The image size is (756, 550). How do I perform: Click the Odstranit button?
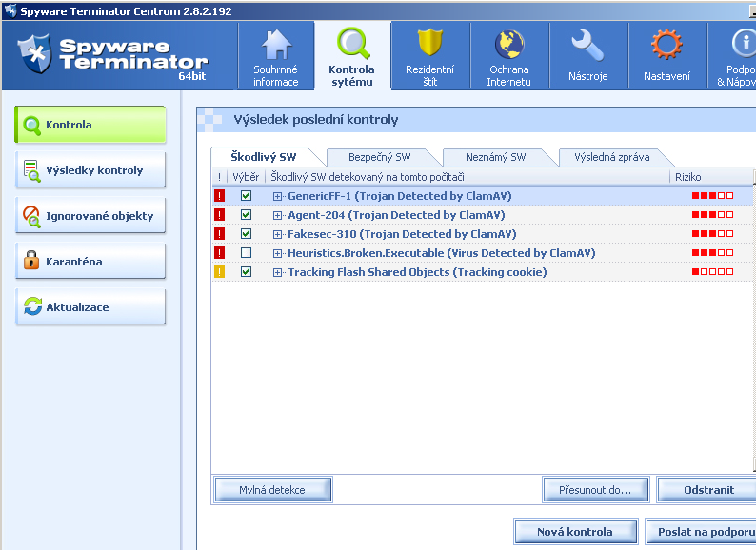(x=708, y=490)
